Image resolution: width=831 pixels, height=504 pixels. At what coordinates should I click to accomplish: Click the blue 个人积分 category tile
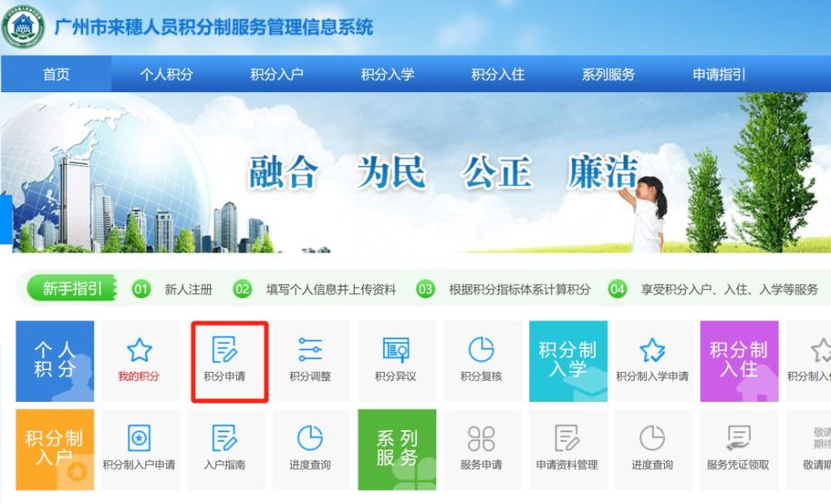click(x=55, y=361)
